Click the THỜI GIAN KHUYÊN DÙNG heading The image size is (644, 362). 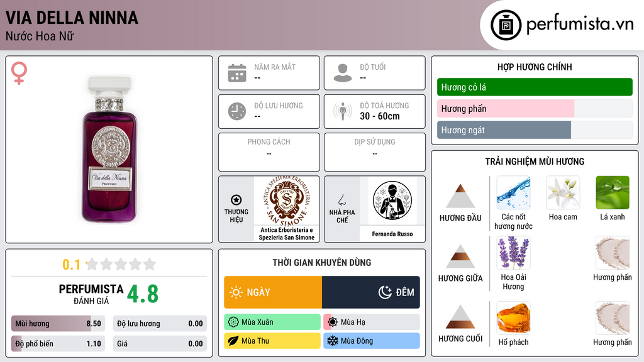pyautogui.click(x=322, y=263)
